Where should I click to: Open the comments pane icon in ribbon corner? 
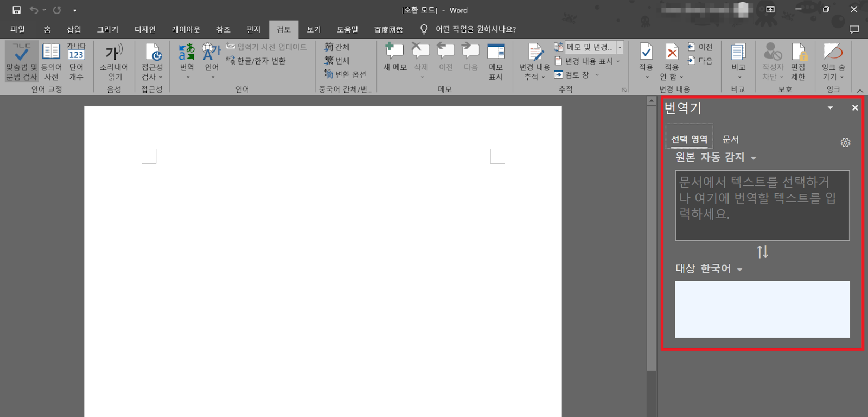[x=854, y=29]
